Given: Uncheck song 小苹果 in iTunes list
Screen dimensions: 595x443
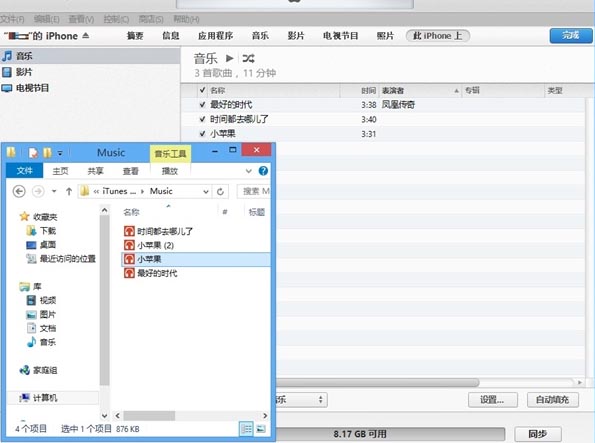Looking at the screenshot, I should point(202,134).
